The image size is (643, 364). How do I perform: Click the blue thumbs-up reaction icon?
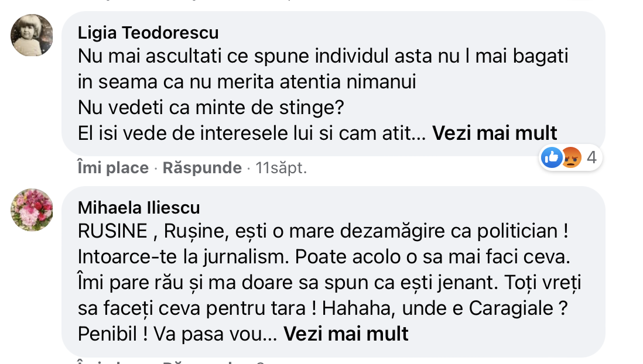click(x=552, y=157)
